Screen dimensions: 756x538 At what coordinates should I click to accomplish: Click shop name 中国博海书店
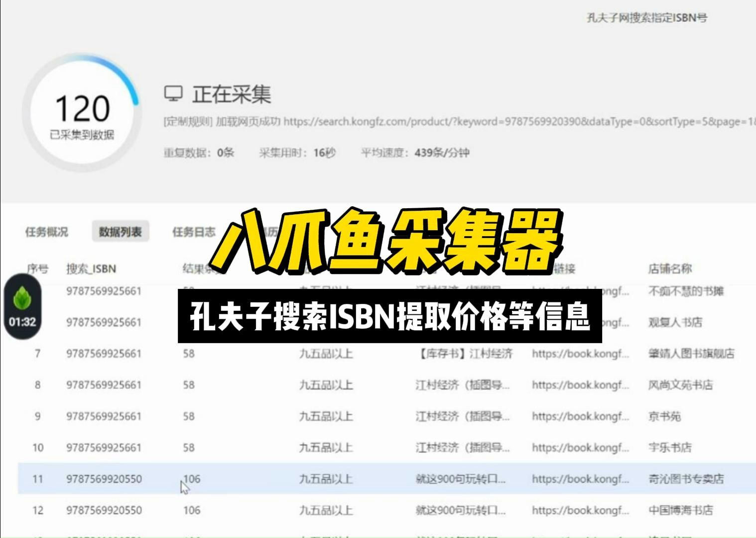point(680,511)
